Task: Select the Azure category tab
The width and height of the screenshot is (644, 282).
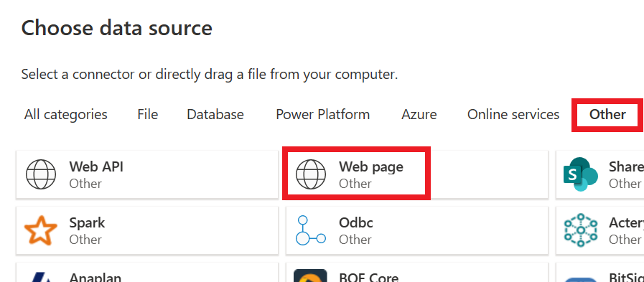Action: pyautogui.click(x=419, y=114)
